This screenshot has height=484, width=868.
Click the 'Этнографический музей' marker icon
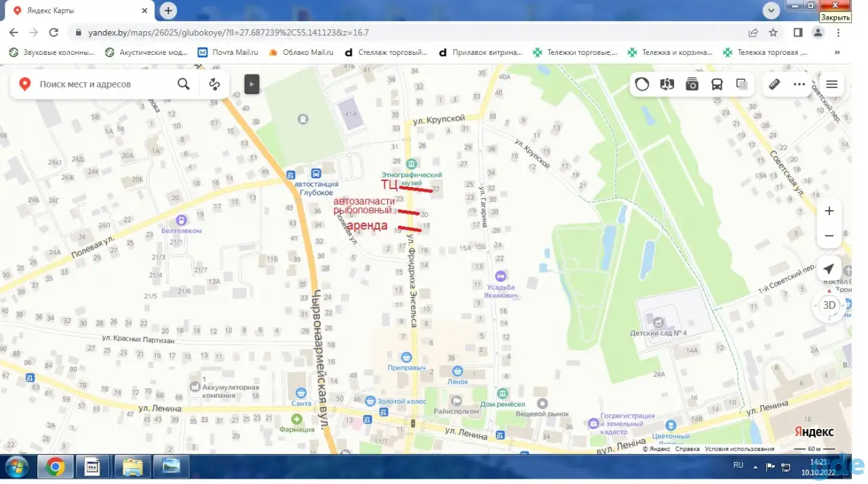point(411,163)
